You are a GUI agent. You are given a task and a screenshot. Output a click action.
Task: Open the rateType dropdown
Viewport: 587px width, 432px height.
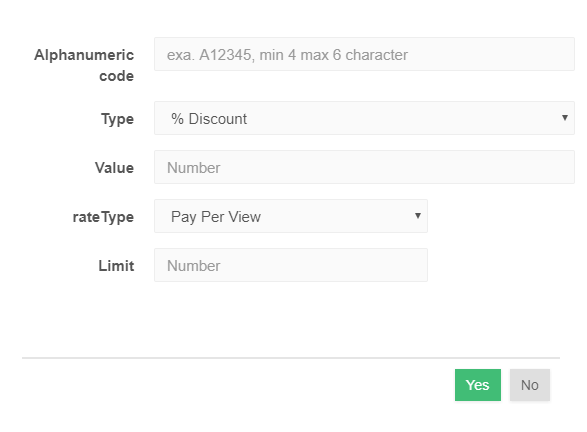291,216
